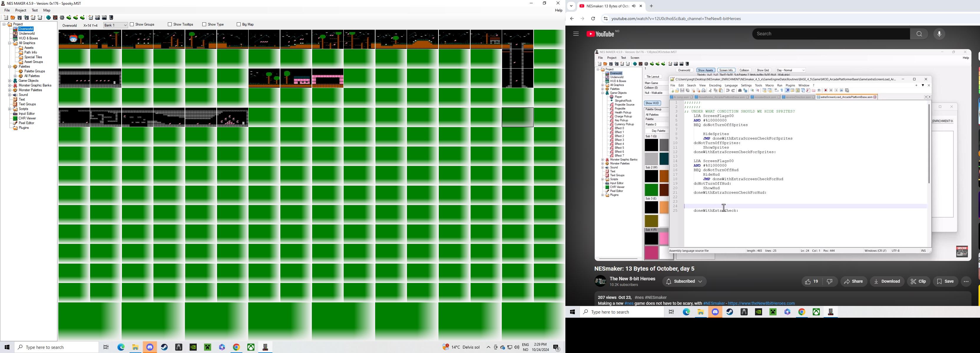
Task: Click the first green circuit-board export icon
Action: tap(69, 17)
